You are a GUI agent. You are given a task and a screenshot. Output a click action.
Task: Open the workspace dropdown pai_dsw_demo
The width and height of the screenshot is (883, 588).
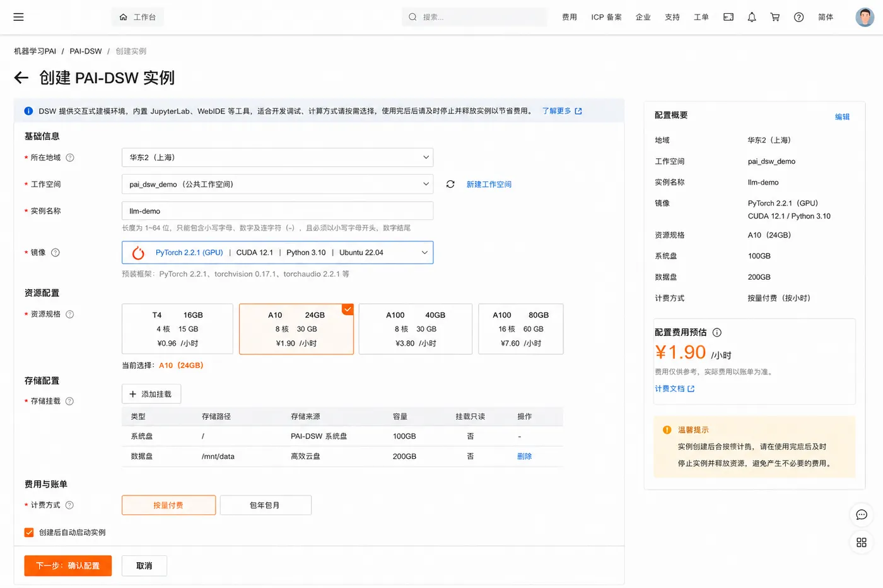tap(278, 184)
